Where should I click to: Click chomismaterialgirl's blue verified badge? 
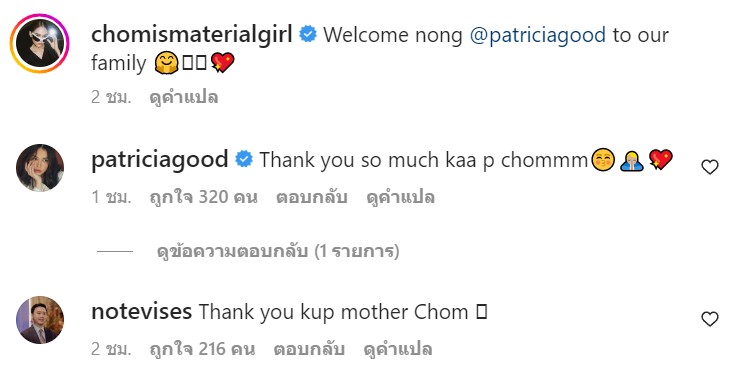(308, 34)
